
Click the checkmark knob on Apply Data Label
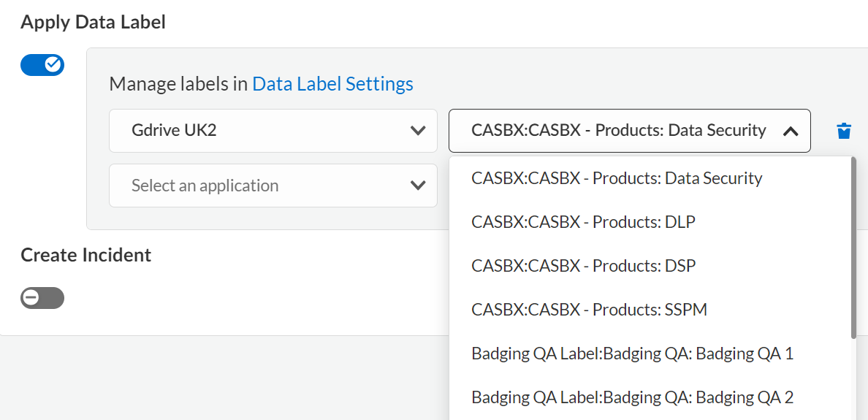coord(53,65)
